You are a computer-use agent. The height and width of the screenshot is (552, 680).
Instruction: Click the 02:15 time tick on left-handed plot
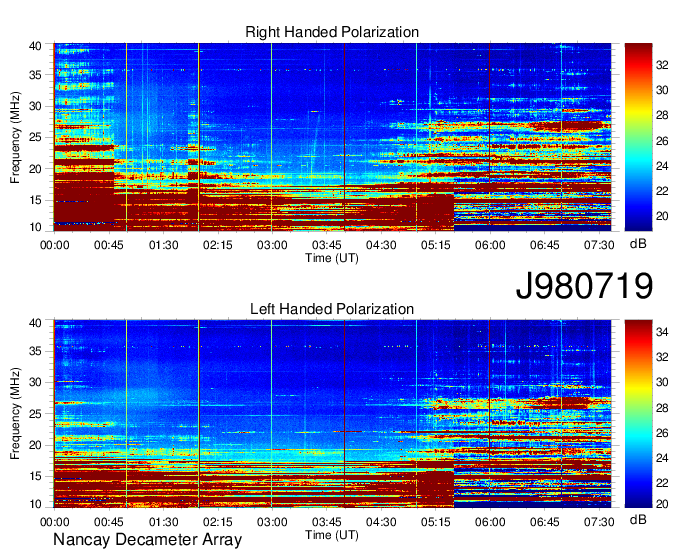[x=218, y=522]
